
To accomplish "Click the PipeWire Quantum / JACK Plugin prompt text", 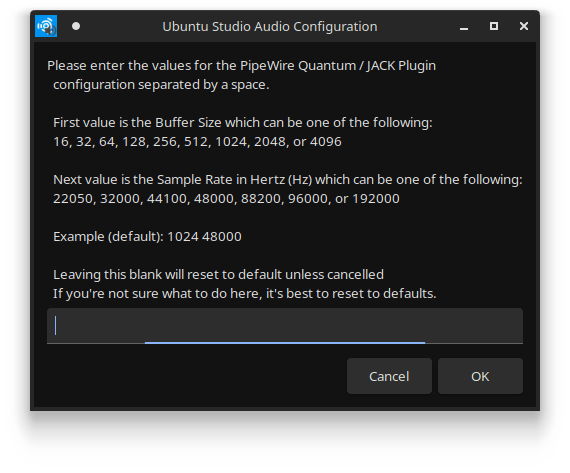I will pos(241,66).
